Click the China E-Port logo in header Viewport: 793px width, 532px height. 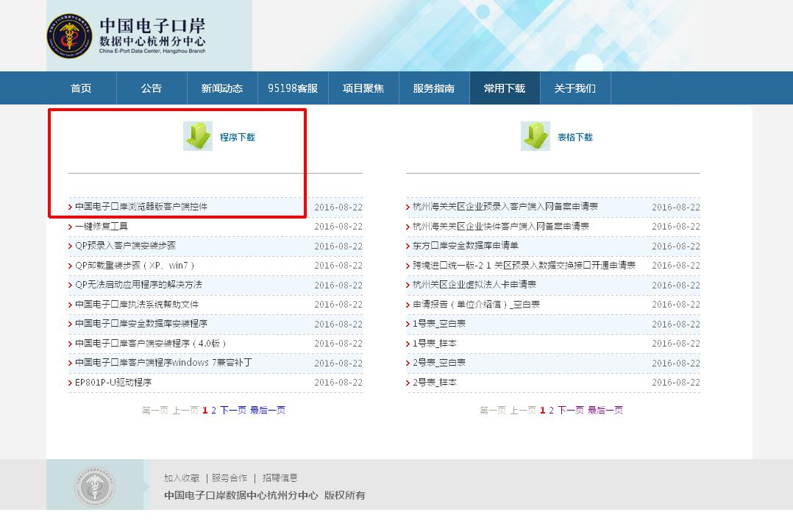70,36
